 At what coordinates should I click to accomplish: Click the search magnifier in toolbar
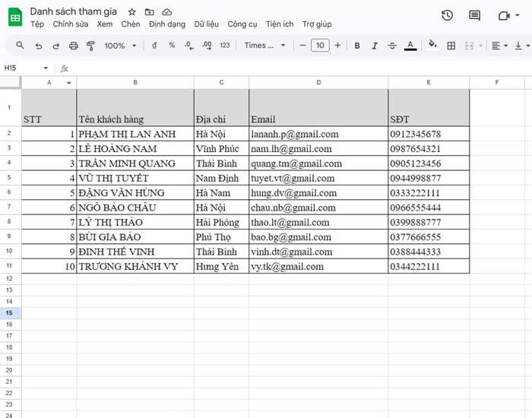tap(20, 45)
